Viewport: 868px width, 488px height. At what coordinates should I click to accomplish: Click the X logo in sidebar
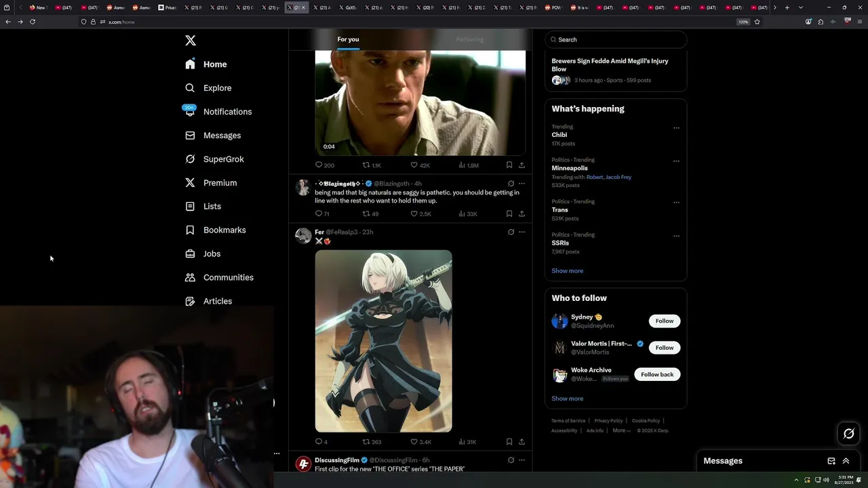tap(191, 41)
